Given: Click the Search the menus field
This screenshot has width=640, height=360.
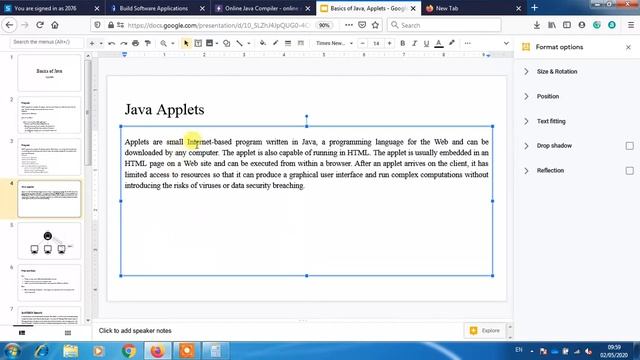Looking at the screenshot, I should pos(47,42).
